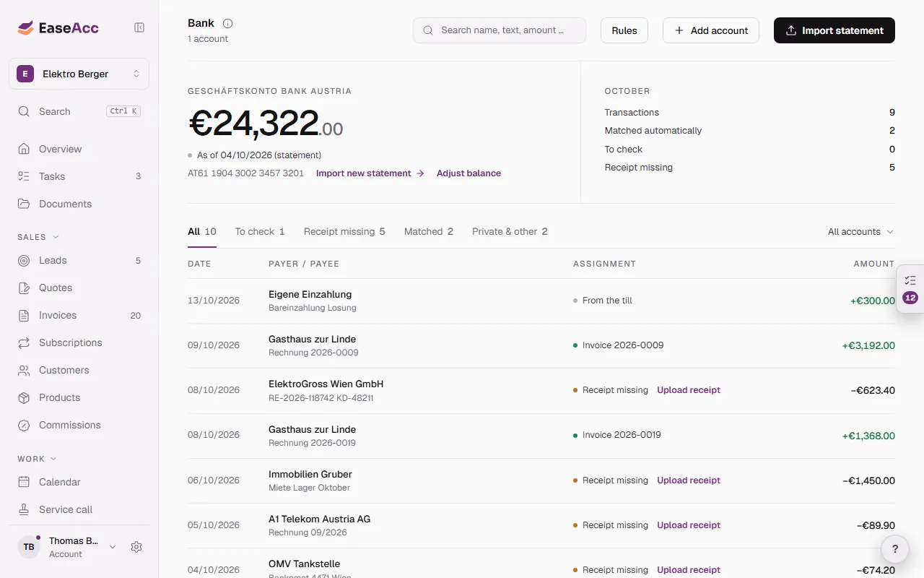This screenshot has width=924, height=578.
Task: Open settings gear icon
Action: click(x=136, y=547)
